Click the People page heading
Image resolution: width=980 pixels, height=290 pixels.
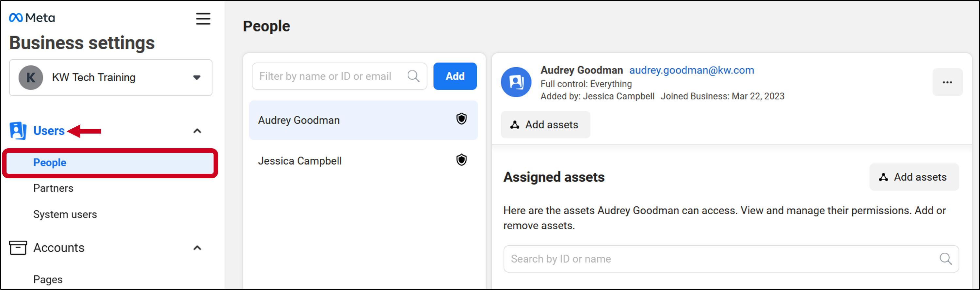pos(266,26)
